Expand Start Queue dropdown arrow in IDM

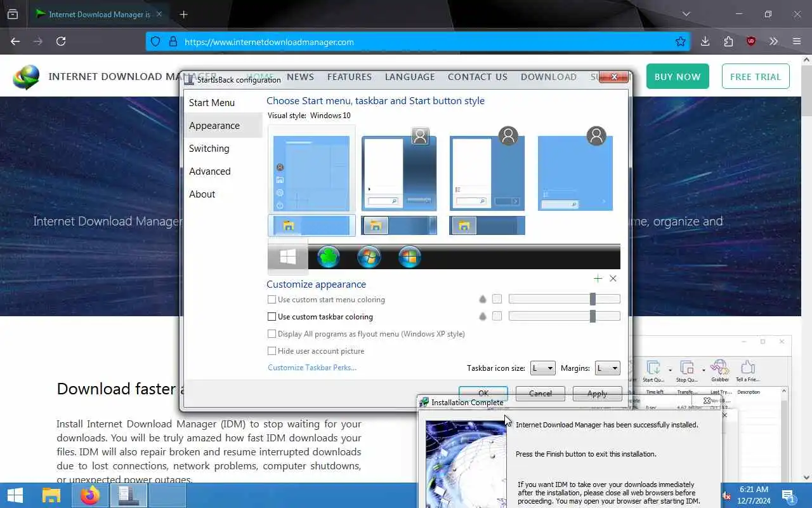pos(670,370)
